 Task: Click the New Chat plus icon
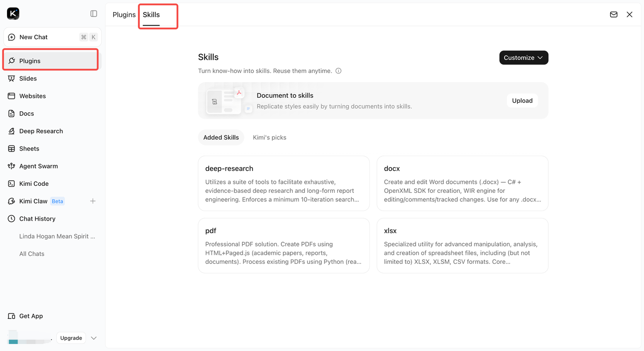[x=12, y=37]
